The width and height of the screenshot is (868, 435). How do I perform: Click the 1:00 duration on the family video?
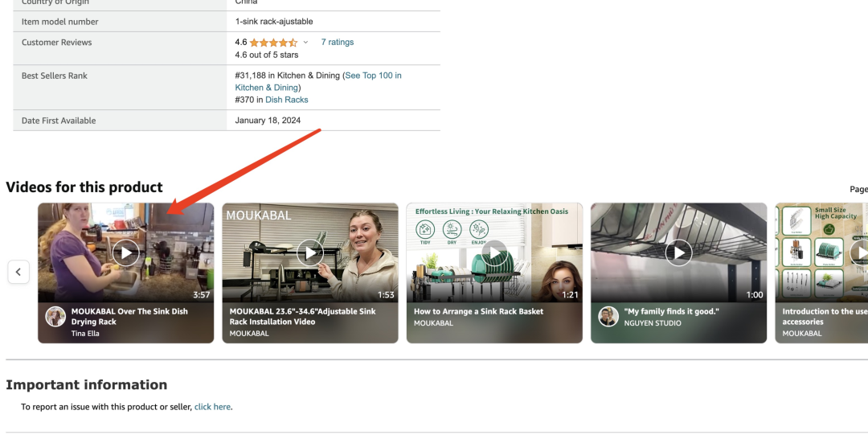click(x=755, y=295)
